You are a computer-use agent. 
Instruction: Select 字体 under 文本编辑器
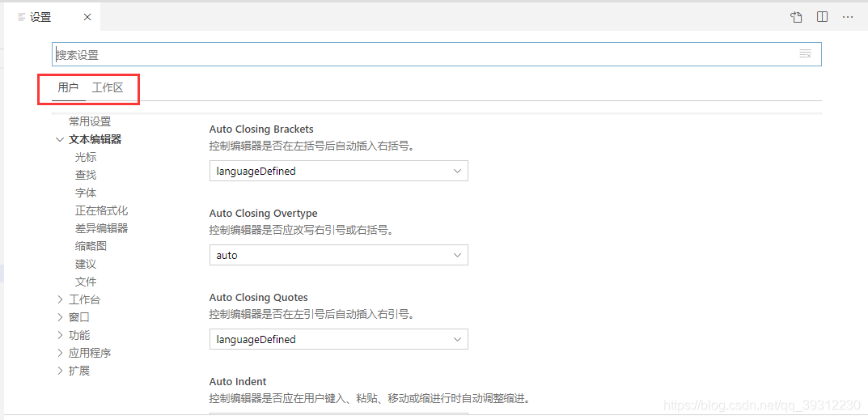click(86, 193)
